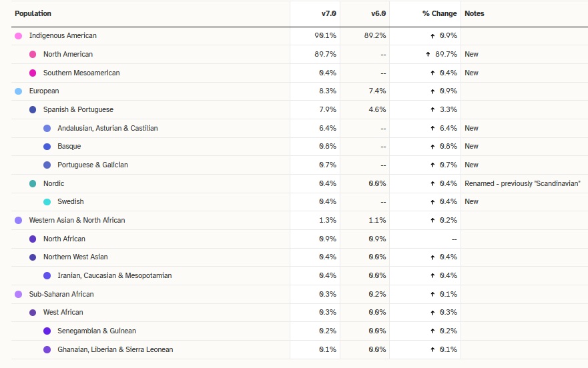Click the teal Nordic color dot

tap(33, 183)
